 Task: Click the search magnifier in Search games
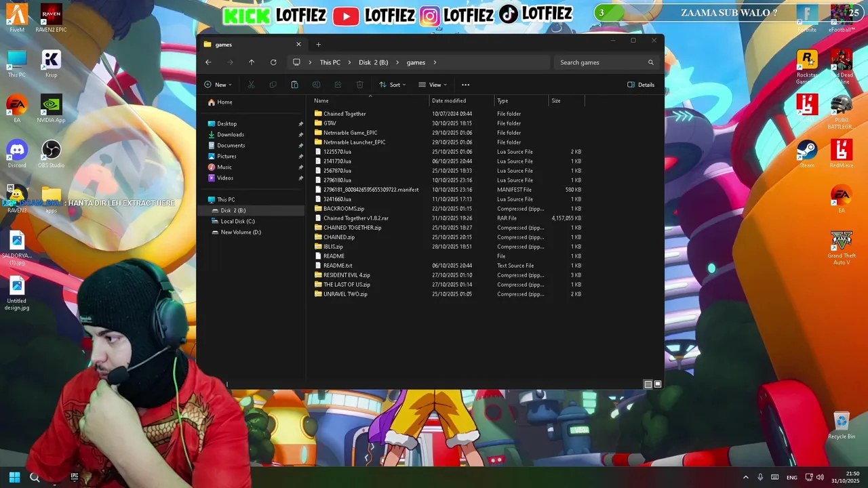650,62
